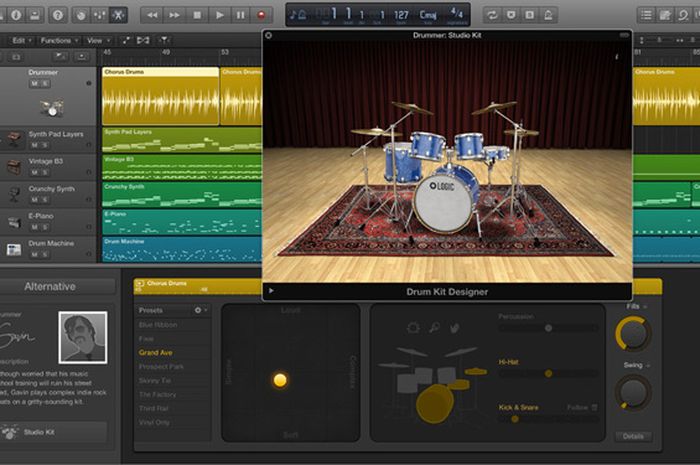Screen dimensions: 700x465
Task: Solo the Drummer track
Action: [x=45, y=83]
